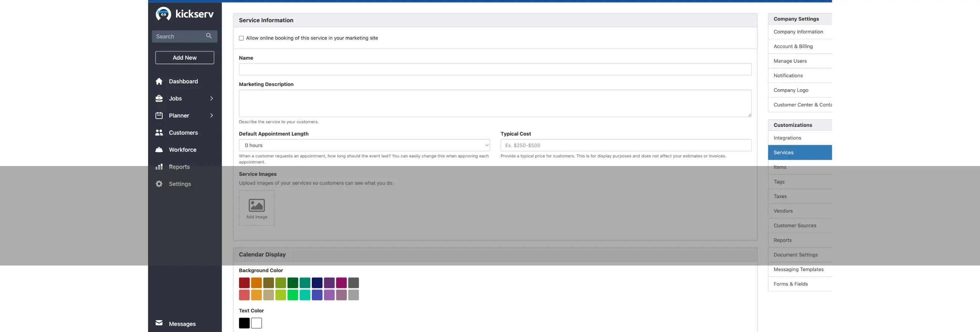Click the Workforce hard hat icon
Image resolution: width=980 pixels, height=332 pixels.
point(159,150)
